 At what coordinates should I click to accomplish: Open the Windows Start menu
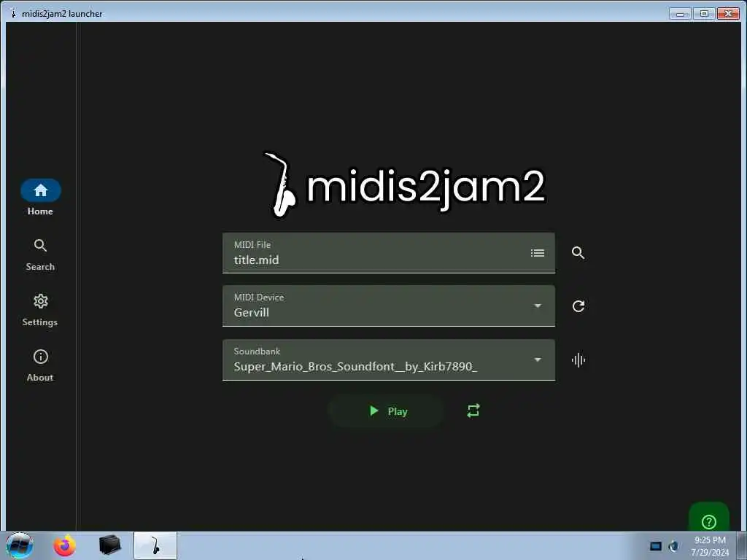click(x=20, y=545)
